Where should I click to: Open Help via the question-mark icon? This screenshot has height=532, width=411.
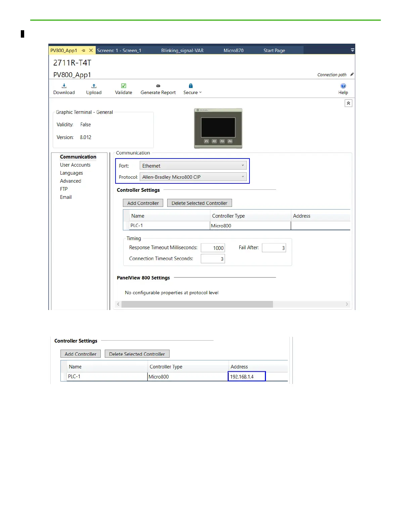pyautogui.click(x=343, y=86)
